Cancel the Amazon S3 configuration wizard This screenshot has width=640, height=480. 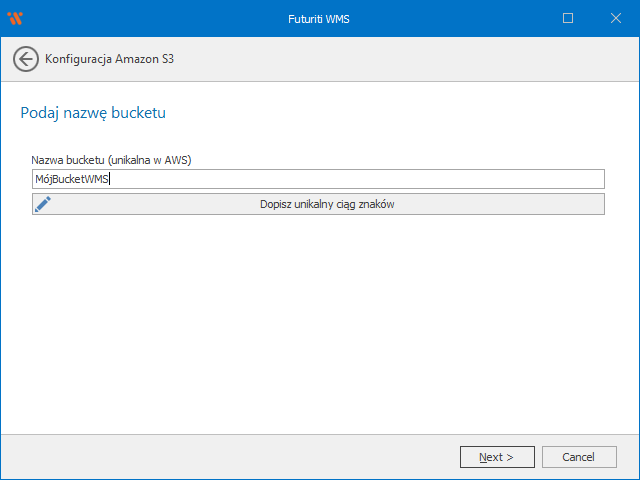click(578, 457)
